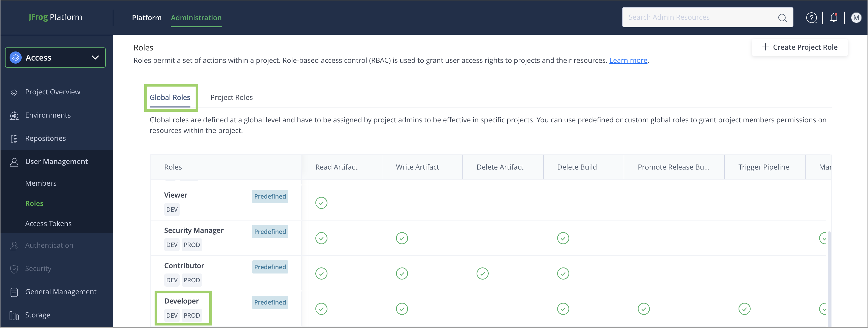Toggle Viewer's Read Artifact checkmark
Viewport: 868px width, 328px height.
(x=321, y=203)
